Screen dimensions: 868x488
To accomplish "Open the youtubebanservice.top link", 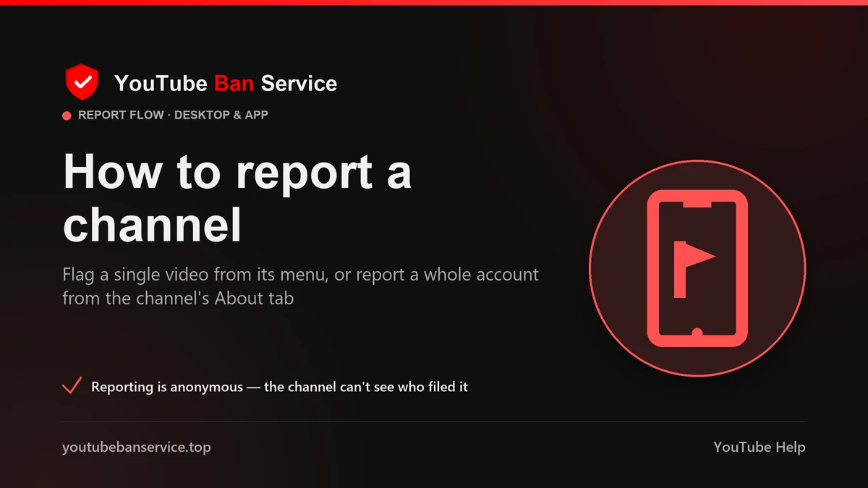I will [137, 447].
